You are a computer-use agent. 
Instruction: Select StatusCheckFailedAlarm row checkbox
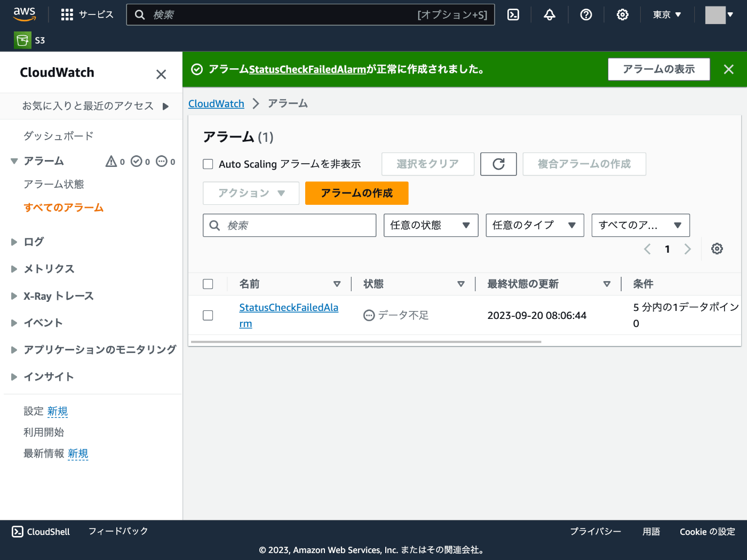208,316
